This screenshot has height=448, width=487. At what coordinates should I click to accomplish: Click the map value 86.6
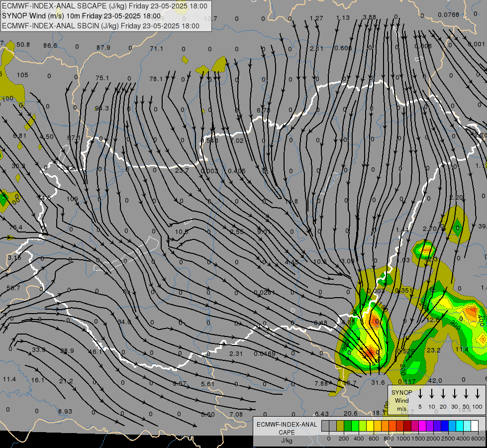[x=50, y=45]
